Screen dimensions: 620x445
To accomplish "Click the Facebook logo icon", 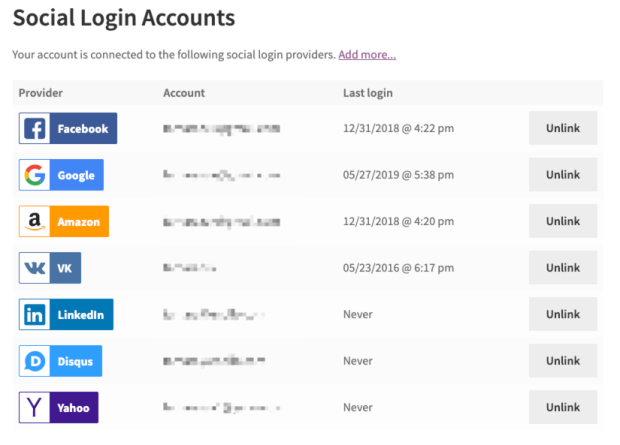I will pos(35,129).
